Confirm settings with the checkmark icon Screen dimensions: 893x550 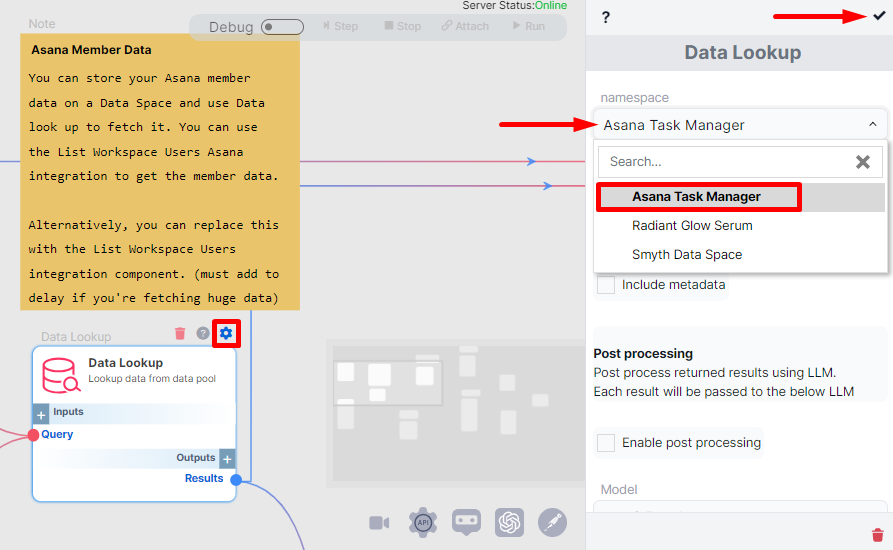coord(879,16)
